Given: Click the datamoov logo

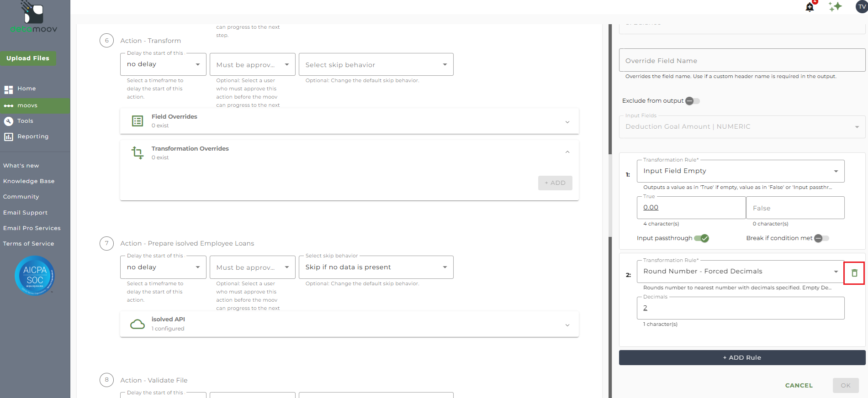Looking at the screenshot, I should (34, 17).
